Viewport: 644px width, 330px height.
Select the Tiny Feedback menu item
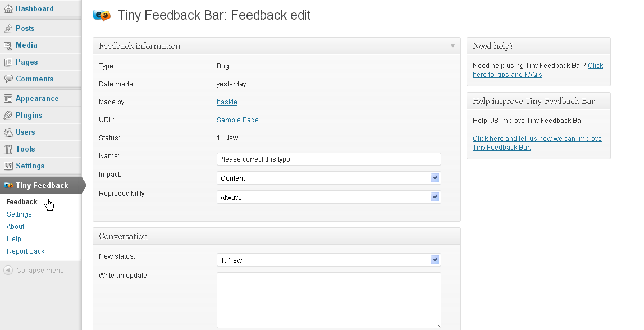click(42, 186)
